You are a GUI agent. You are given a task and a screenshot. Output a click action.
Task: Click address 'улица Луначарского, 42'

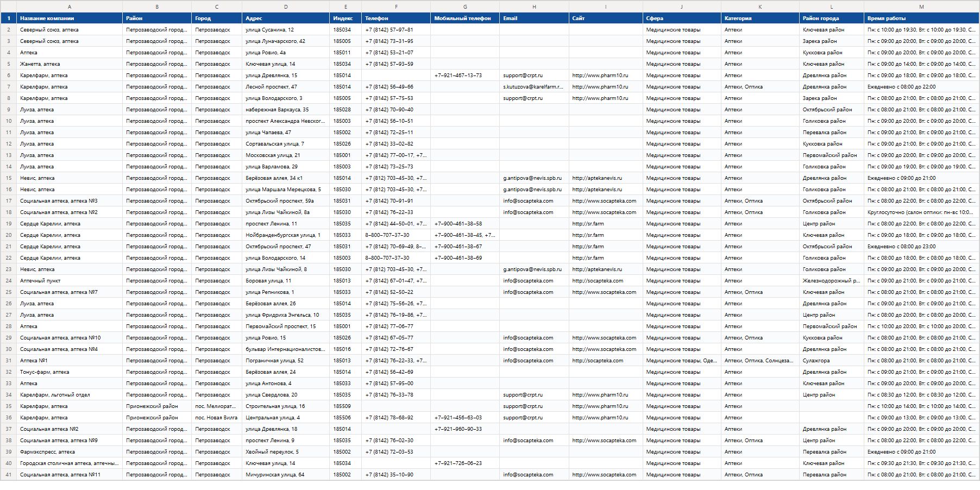286,41
